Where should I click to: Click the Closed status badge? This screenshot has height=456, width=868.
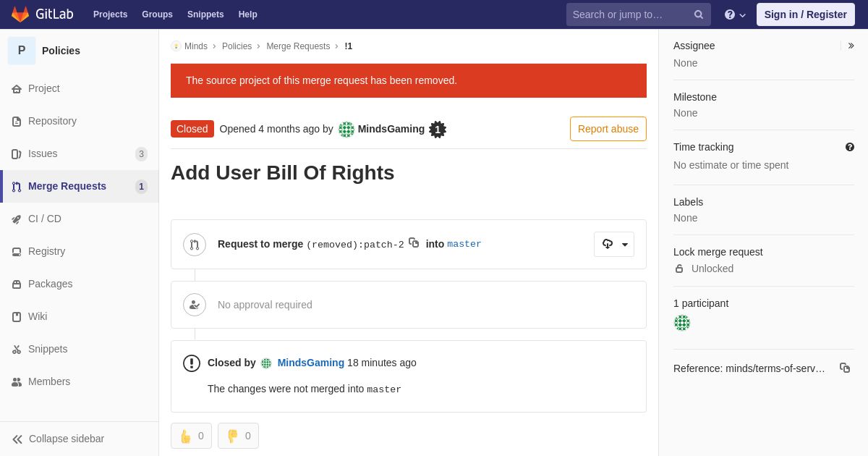192,129
